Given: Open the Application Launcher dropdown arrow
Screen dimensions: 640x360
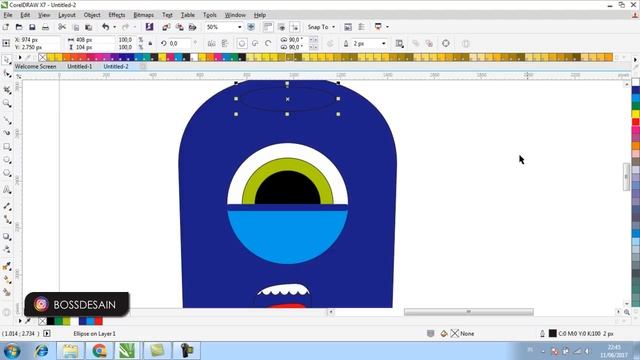Looking at the screenshot, I should point(387,27).
